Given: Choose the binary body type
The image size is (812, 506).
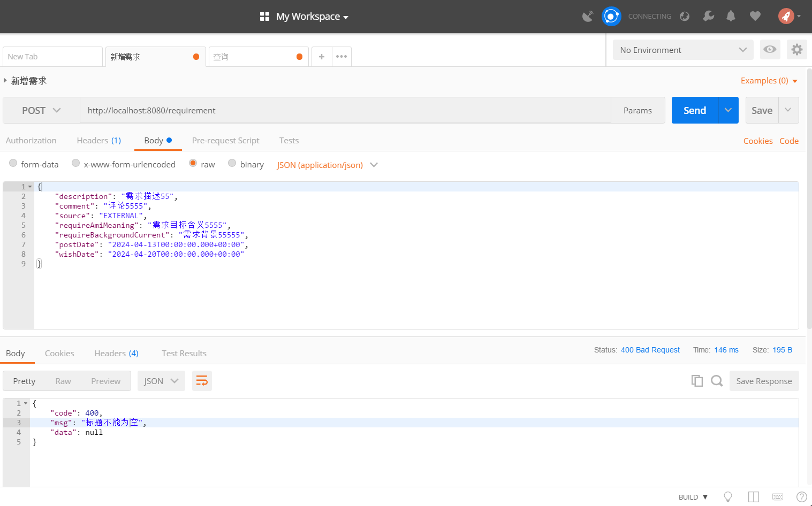Looking at the screenshot, I should point(232,163).
